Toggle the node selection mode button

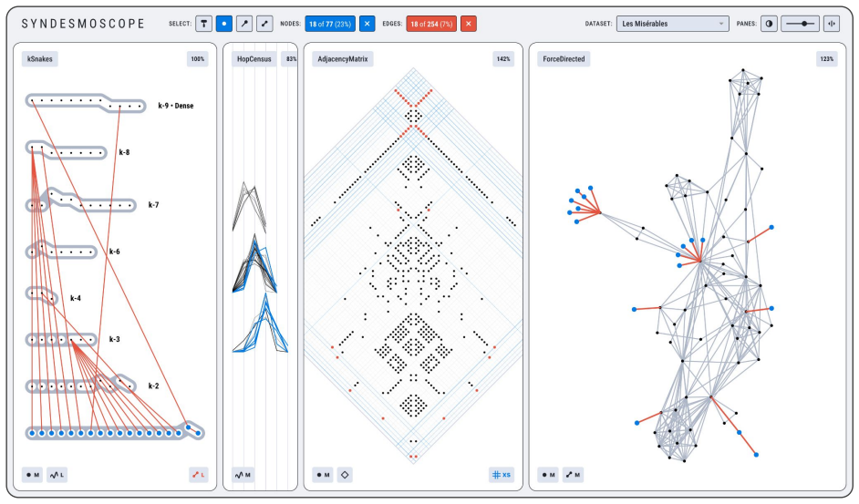pyautogui.click(x=224, y=24)
